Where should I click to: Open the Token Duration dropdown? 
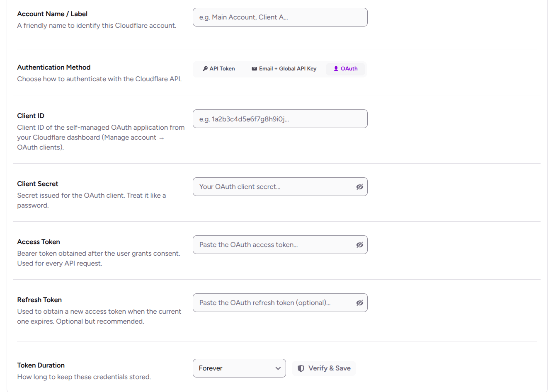point(239,368)
